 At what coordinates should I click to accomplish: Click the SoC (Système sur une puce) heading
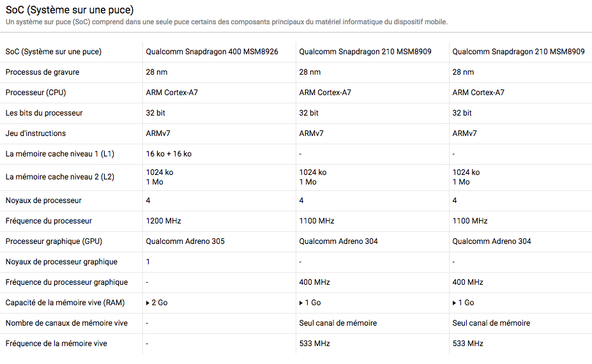point(70,10)
